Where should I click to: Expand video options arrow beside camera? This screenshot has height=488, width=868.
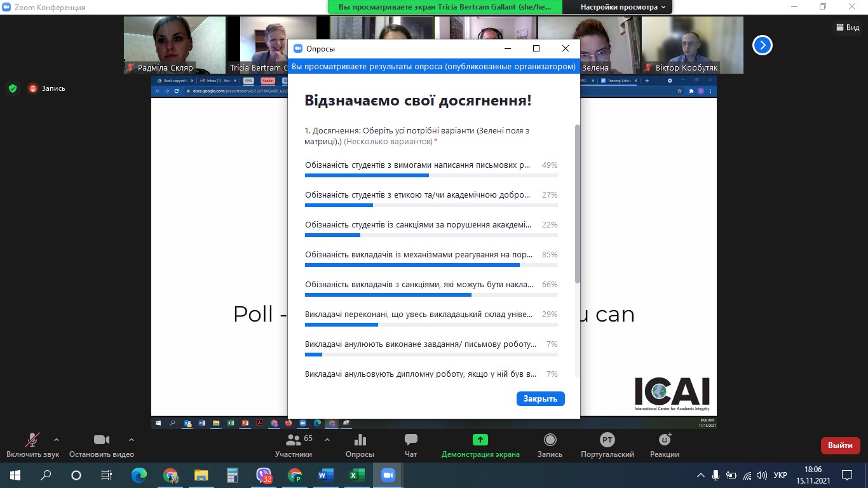132,439
